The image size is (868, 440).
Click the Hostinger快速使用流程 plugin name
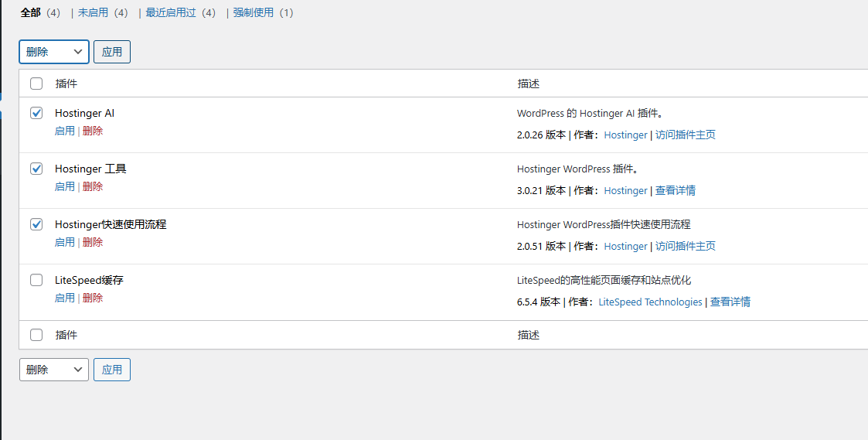(111, 224)
